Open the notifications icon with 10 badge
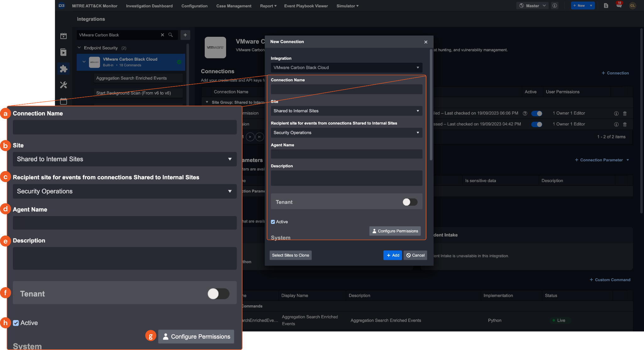 (619, 5)
